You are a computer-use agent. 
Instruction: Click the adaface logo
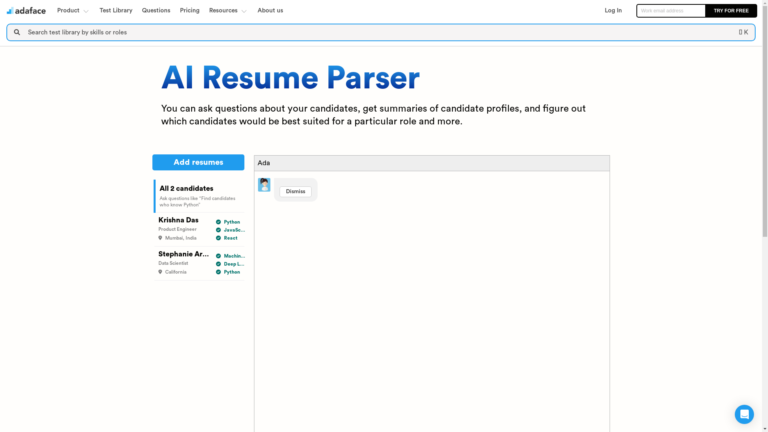click(26, 10)
